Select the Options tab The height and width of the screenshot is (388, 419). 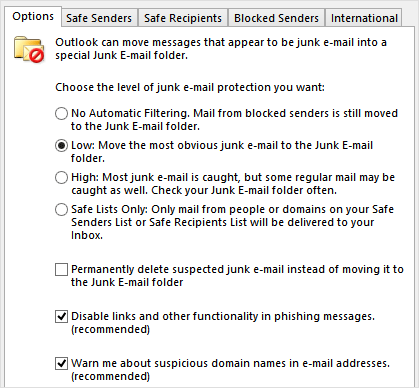pos(33,16)
